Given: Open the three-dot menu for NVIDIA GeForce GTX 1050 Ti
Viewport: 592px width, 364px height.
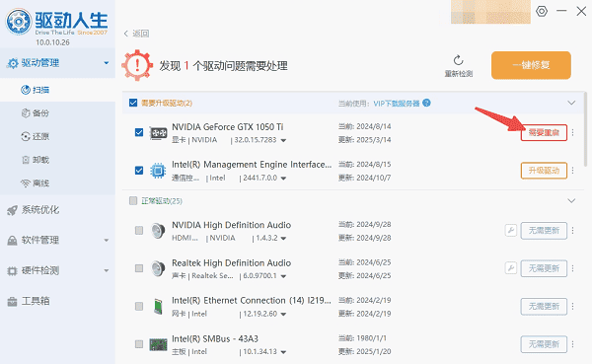Looking at the screenshot, I should pyautogui.click(x=572, y=132).
